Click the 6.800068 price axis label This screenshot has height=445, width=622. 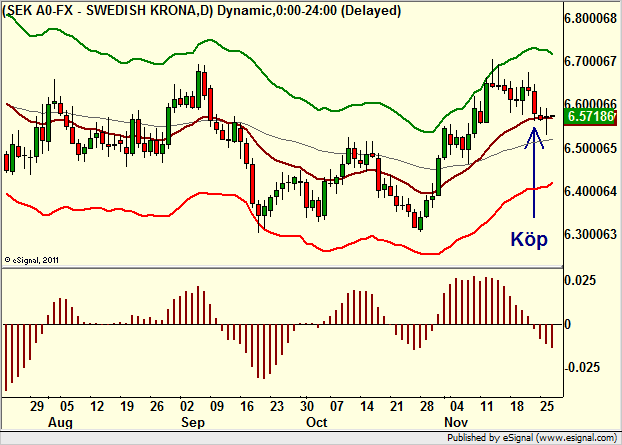pyautogui.click(x=591, y=18)
